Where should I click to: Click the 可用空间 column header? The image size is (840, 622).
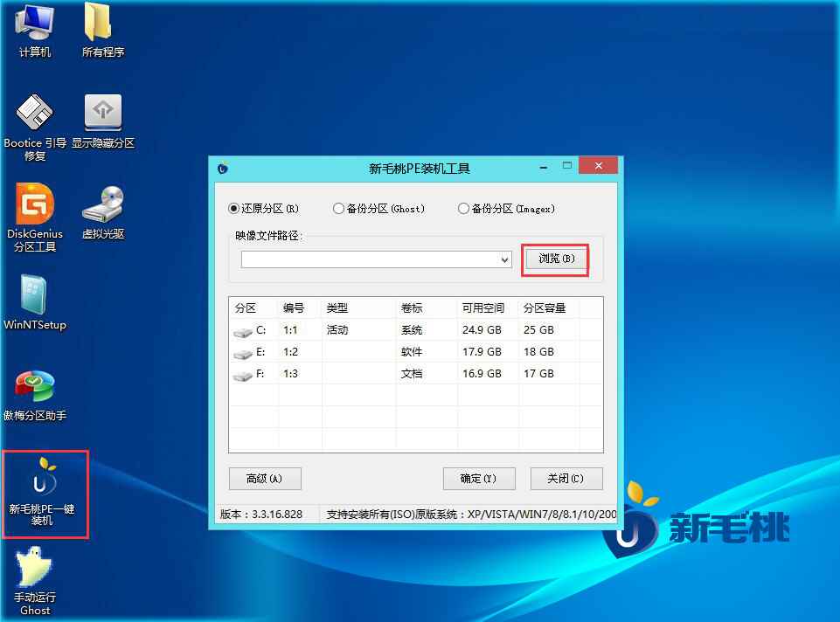coord(488,308)
